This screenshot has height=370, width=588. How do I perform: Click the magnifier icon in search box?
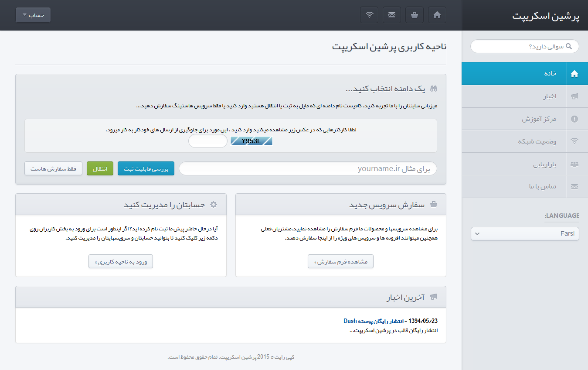tap(568, 46)
